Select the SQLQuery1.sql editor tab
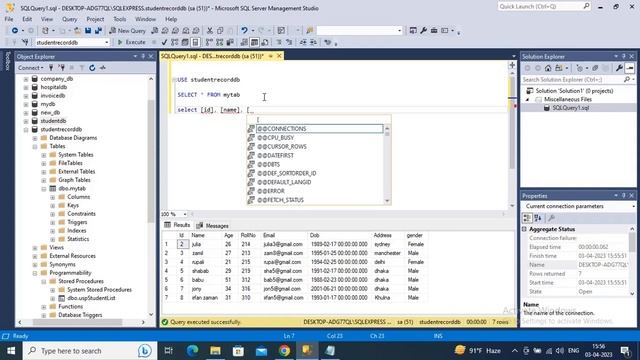The image size is (640, 360). 212,56
